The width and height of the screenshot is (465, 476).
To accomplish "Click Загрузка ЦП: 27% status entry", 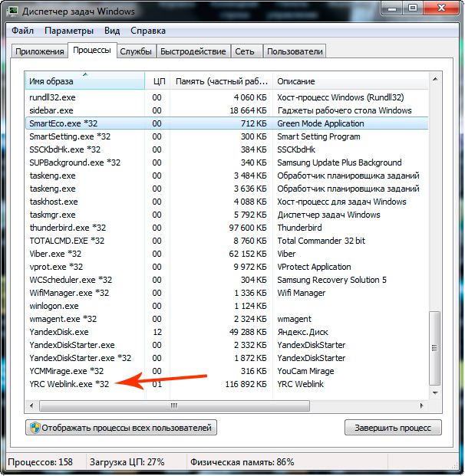I will pos(127,462).
